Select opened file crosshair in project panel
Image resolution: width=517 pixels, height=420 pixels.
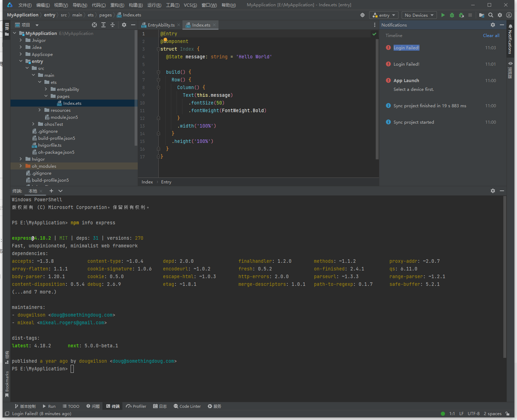click(94, 25)
